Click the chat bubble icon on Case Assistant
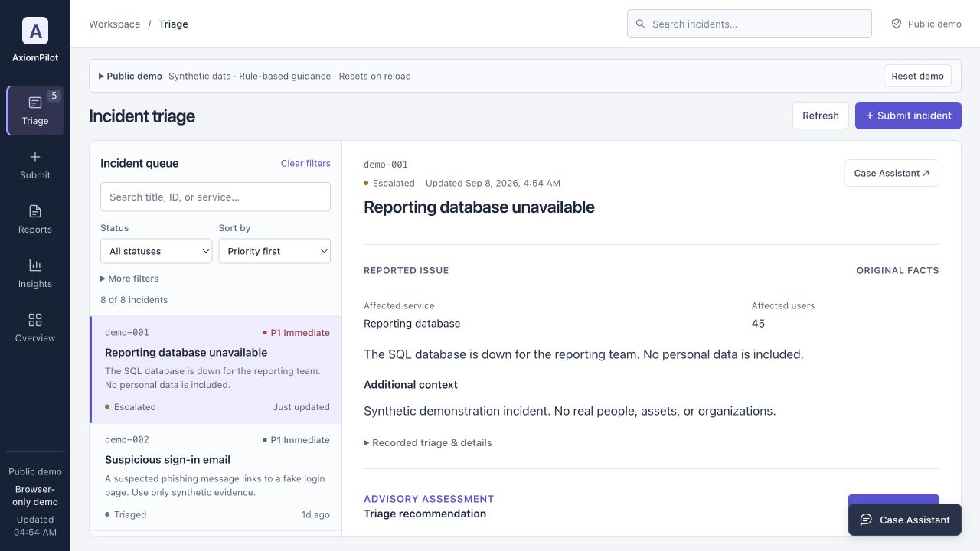The width and height of the screenshot is (980, 551). click(x=866, y=520)
